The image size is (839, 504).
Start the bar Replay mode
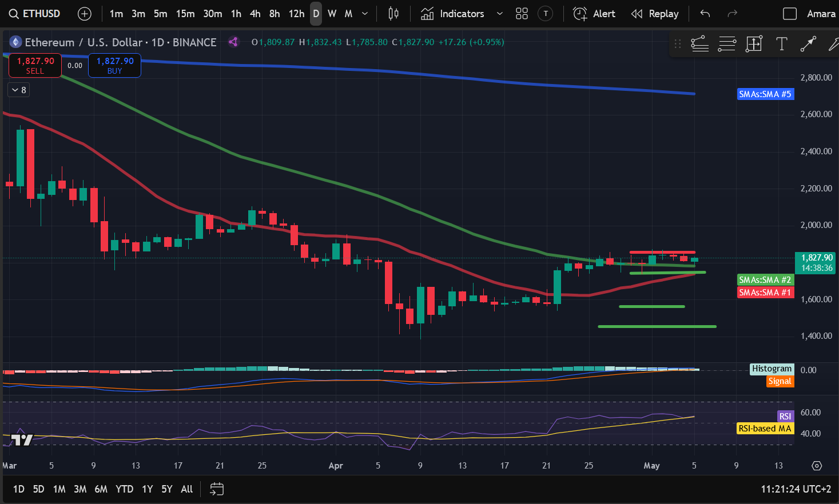(655, 14)
